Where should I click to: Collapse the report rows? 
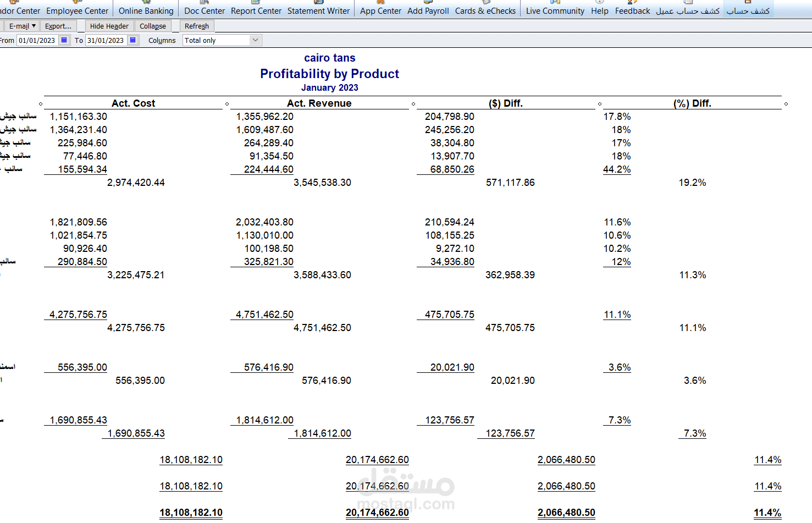pos(153,26)
